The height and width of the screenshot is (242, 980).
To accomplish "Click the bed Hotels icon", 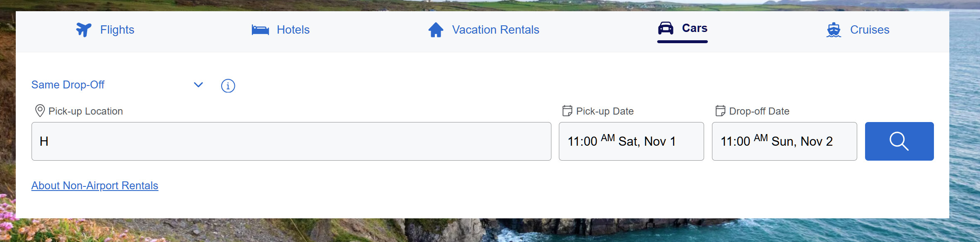I will click(260, 30).
